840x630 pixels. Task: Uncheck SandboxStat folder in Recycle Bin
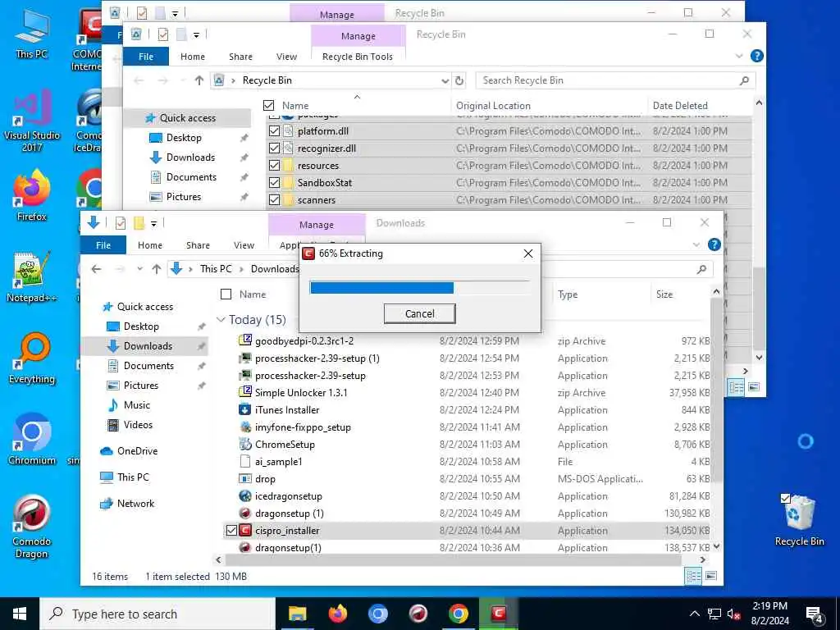(x=274, y=182)
